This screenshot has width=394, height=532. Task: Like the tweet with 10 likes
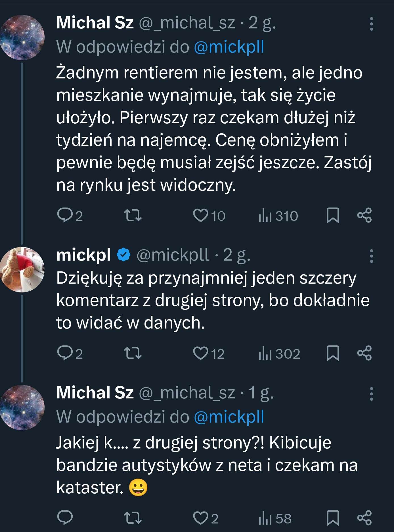click(201, 215)
